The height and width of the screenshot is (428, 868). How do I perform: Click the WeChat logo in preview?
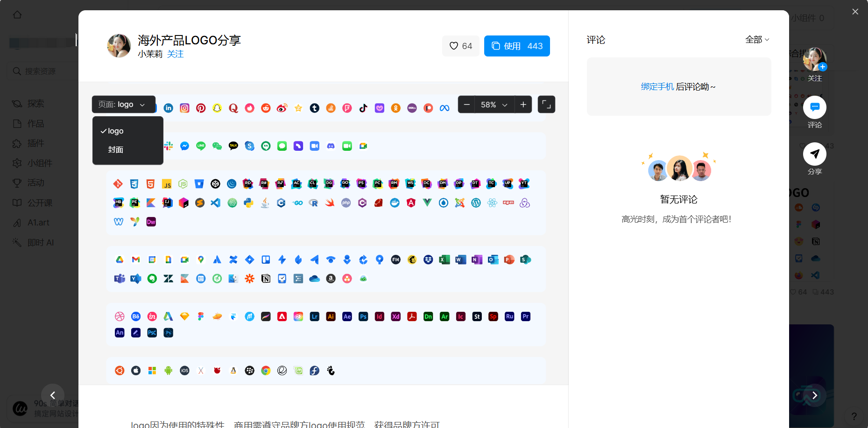point(217,146)
